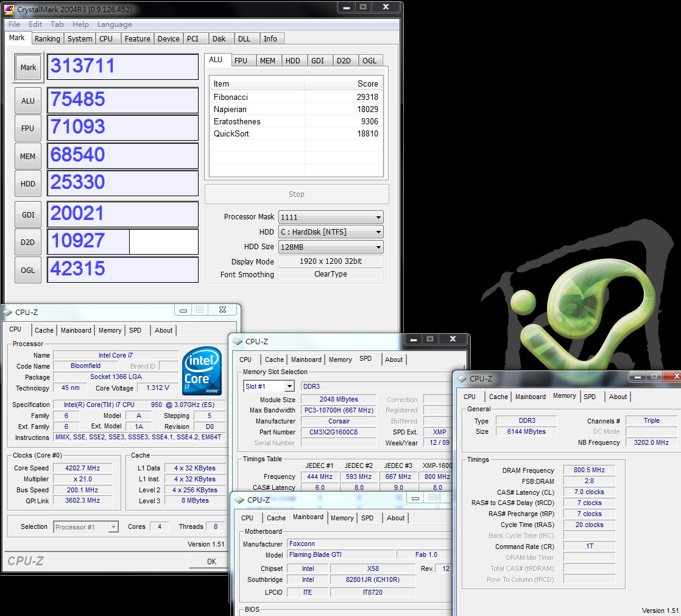Click the CrystalMark app icon in title bar

[9, 9]
